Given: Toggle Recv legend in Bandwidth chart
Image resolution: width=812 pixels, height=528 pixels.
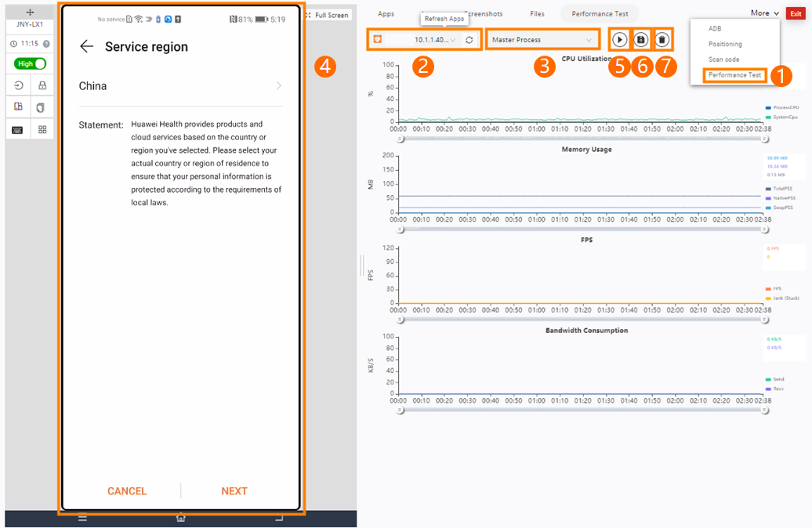Looking at the screenshot, I should (774, 389).
